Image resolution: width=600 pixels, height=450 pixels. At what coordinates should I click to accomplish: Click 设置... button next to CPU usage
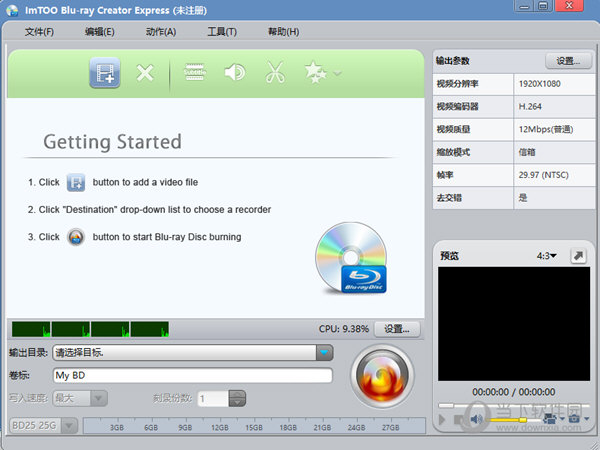[397, 329]
